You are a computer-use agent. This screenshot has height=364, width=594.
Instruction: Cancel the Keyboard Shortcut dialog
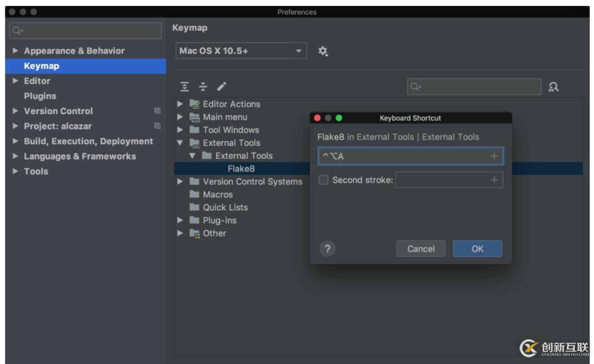(x=421, y=249)
